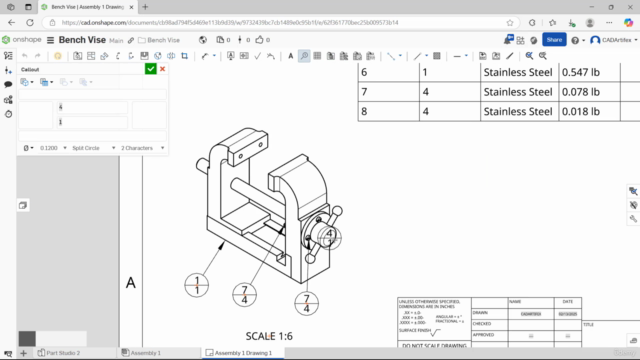Open the Bench Vise folder breadcrumb

click(159, 40)
